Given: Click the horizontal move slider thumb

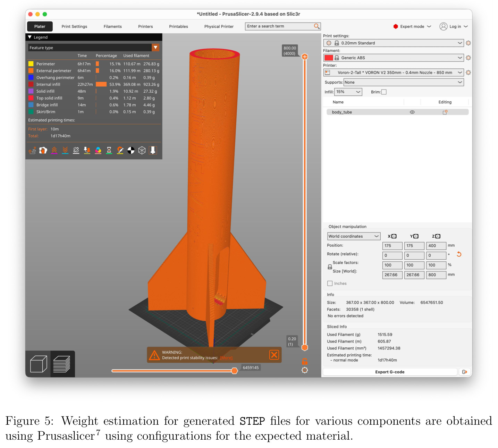Looking at the screenshot, I should pyautogui.click(x=235, y=371).
